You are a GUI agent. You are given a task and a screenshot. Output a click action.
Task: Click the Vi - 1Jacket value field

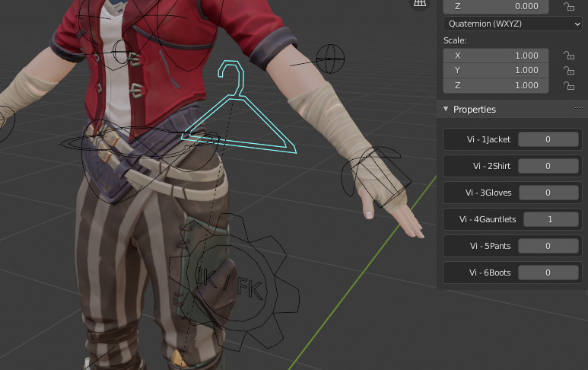coord(548,139)
